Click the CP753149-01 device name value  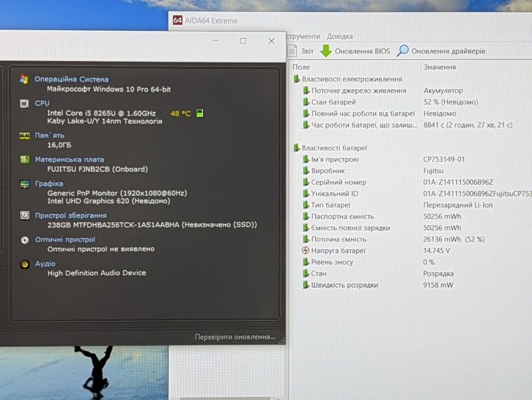tap(444, 160)
